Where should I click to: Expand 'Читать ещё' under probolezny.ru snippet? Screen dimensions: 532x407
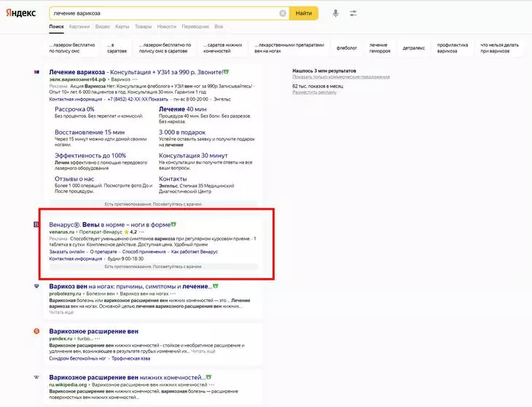(61, 312)
